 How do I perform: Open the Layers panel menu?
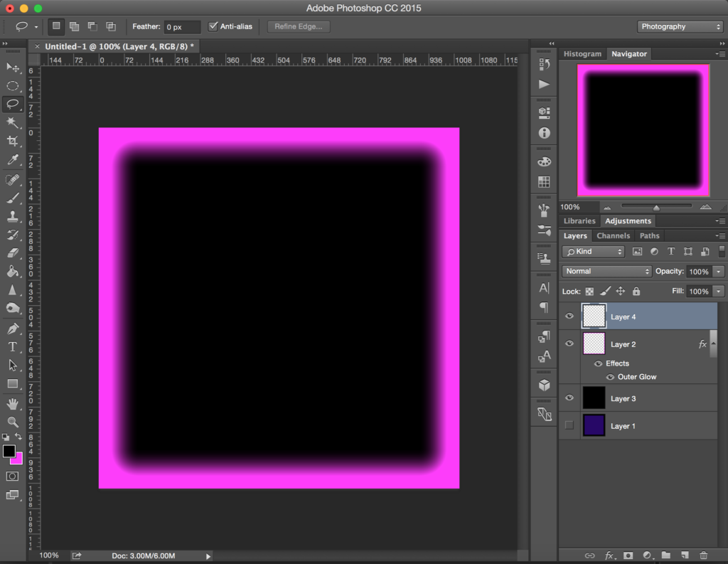721,235
